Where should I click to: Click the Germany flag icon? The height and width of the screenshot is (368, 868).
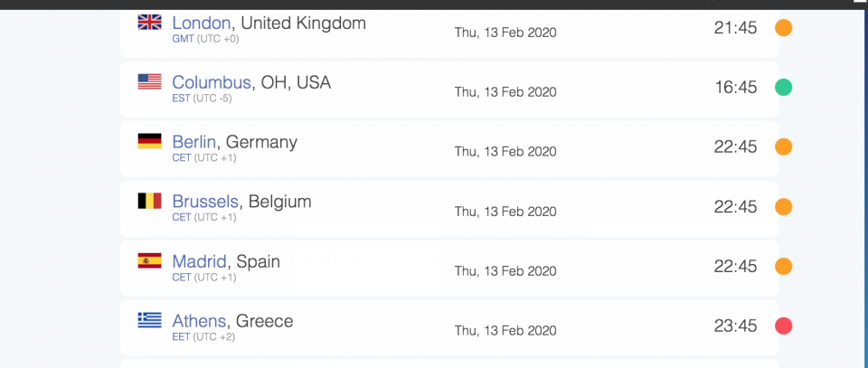(x=149, y=141)
